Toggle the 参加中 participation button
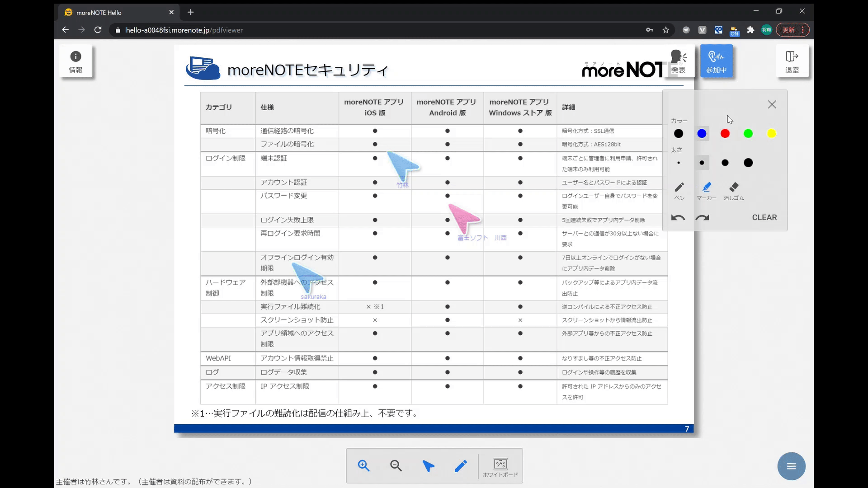 [717, 61]
